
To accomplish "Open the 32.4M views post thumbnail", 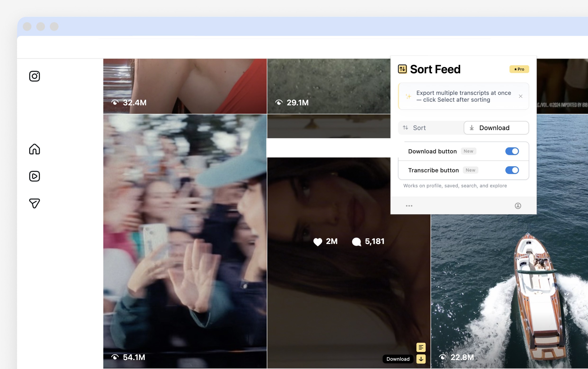I will pos(185,86).
